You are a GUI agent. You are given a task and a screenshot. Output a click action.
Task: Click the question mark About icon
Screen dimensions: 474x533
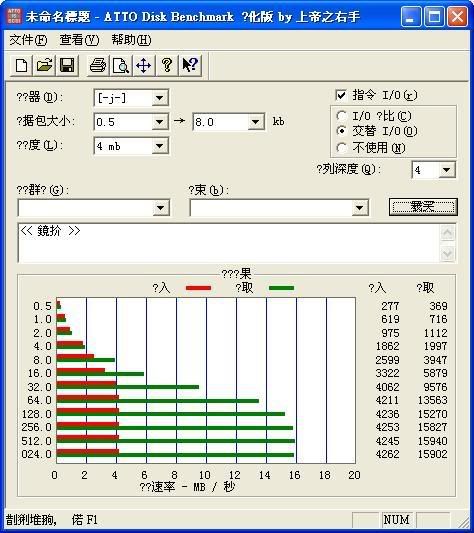click(x=167, y=65)
